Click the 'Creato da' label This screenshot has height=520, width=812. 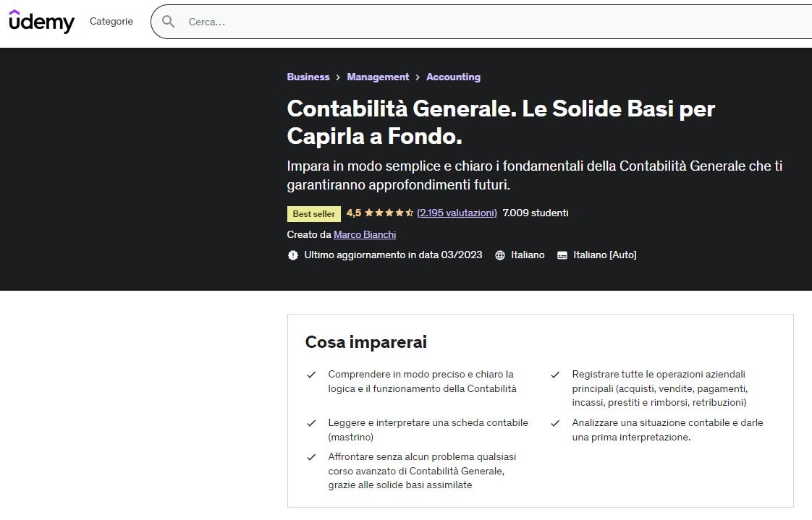[308, 234]
